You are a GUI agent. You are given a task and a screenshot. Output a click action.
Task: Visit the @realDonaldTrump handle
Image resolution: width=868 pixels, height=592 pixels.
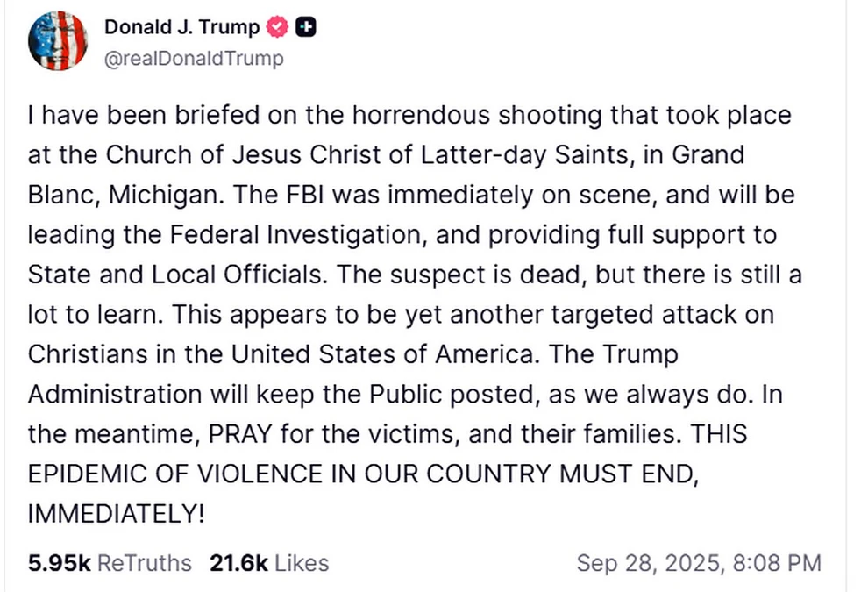[x=194, y=59]
